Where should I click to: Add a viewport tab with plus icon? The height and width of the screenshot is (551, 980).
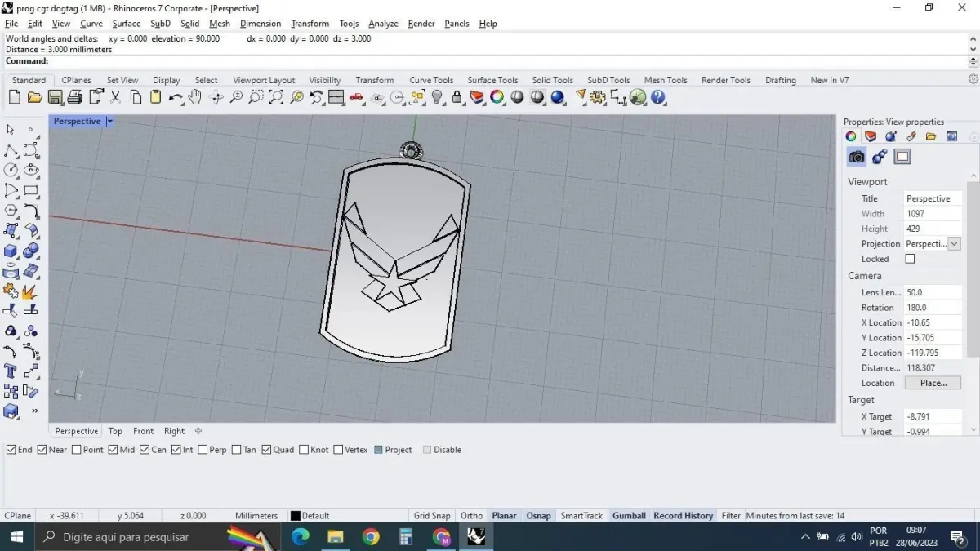(x=198, y=431)
